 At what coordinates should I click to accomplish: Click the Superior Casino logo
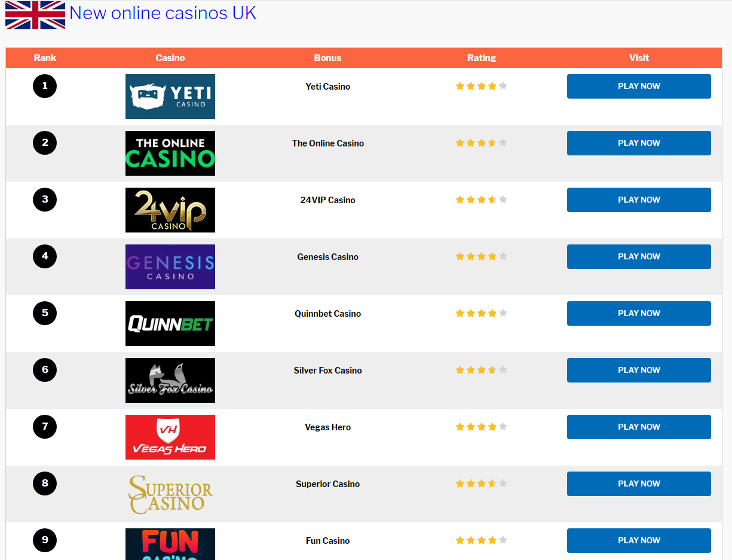pos(170,494)
